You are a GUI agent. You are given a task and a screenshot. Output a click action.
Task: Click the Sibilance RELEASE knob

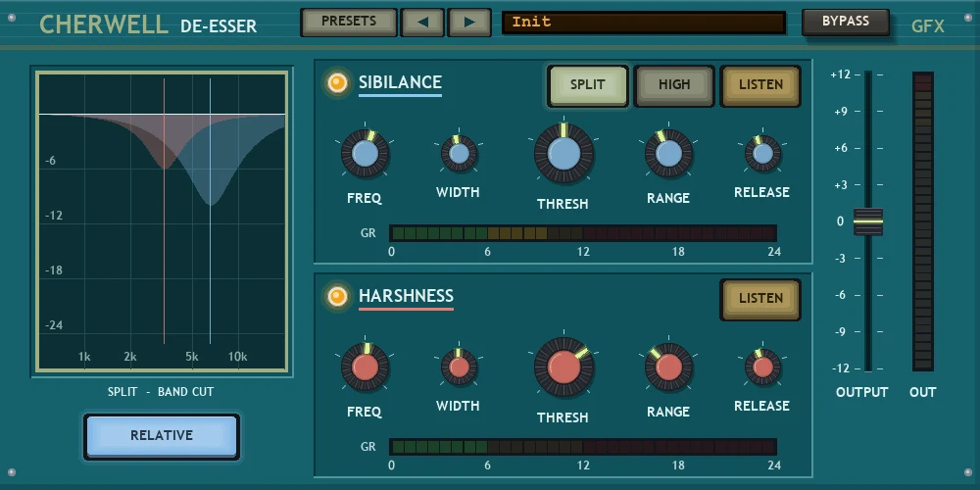(x=763, y=154)
